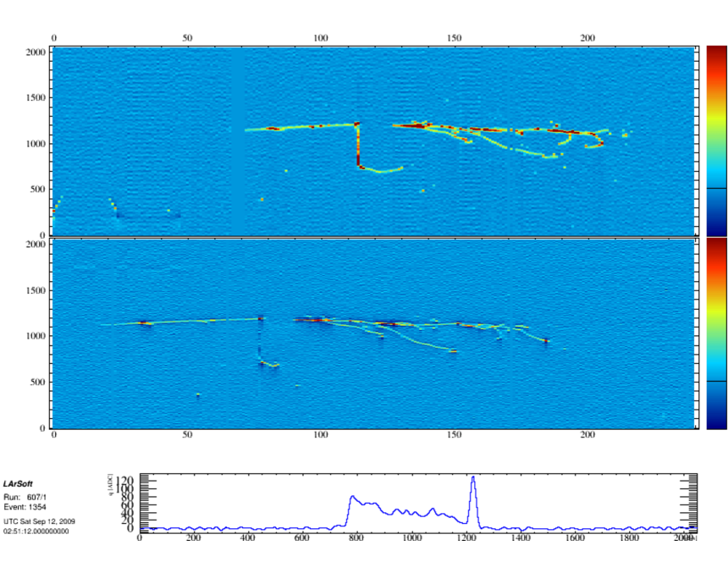Click the tallest peak in the waveform plot

pos(473,477)
